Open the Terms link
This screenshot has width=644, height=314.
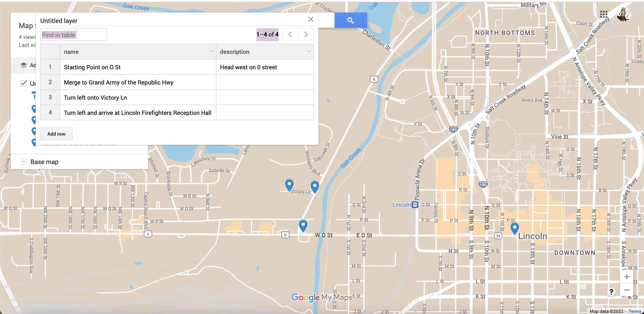pyautogui.click(x=635, y=311)
